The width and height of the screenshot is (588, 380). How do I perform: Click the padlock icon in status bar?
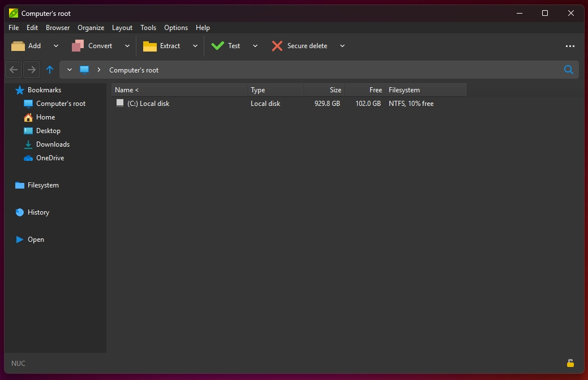pyautogui.click(x=570, y=363)
